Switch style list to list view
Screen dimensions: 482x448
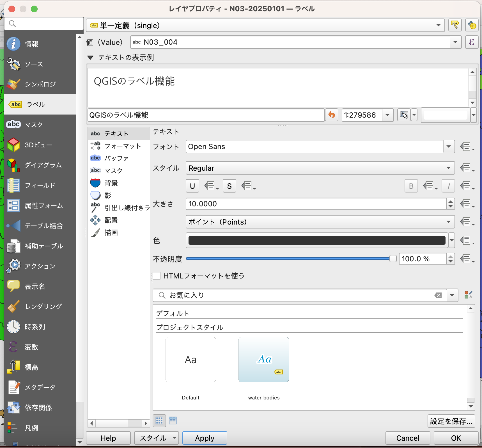tap(173, 420)
